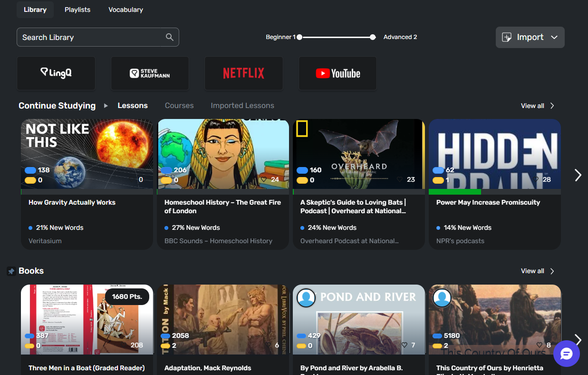Switch to the Library tab
Image resolution: width=588 pixels, height=375 pixels.
(35, 10)
